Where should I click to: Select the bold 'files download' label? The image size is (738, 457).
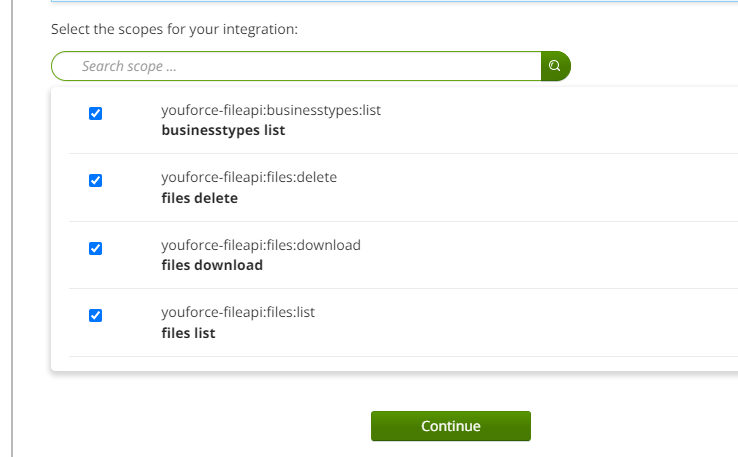[212, 265]
